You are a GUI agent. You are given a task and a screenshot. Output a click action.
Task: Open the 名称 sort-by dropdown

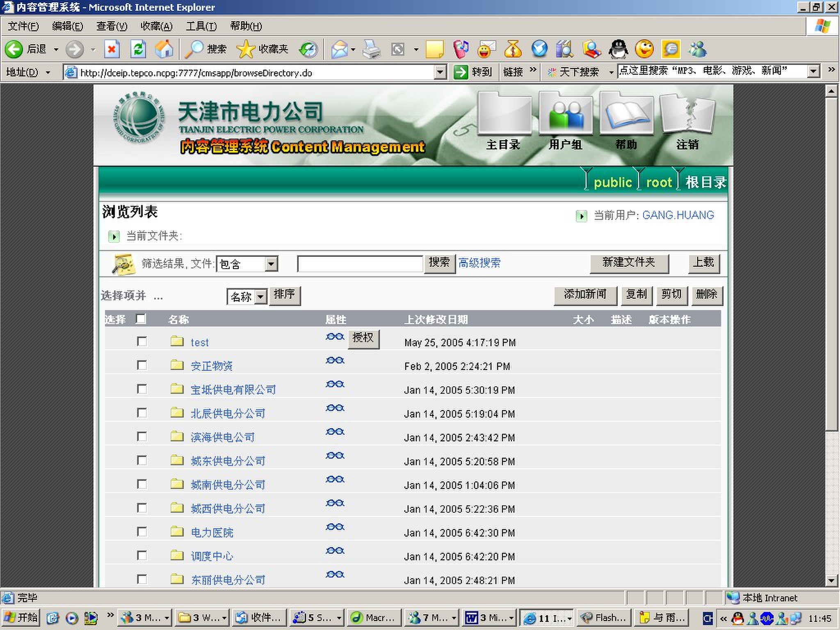coord(260,296)
